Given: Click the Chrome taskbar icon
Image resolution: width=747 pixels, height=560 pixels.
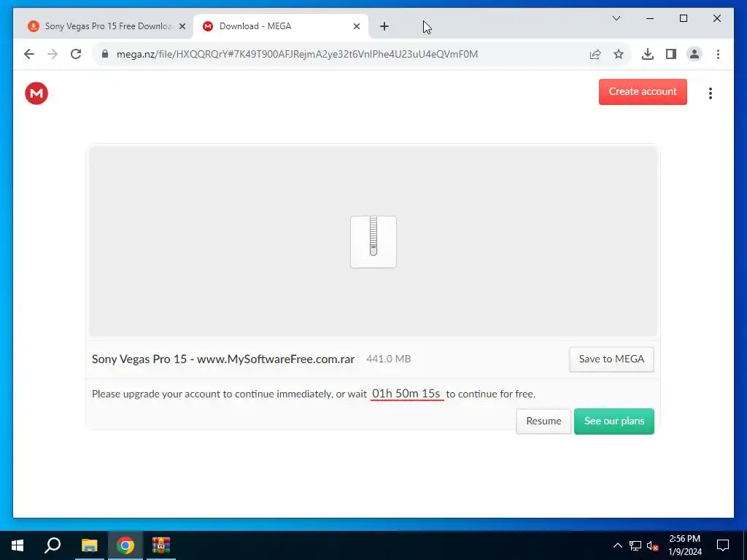Looking at the screenshot, I should pos(125,545).
